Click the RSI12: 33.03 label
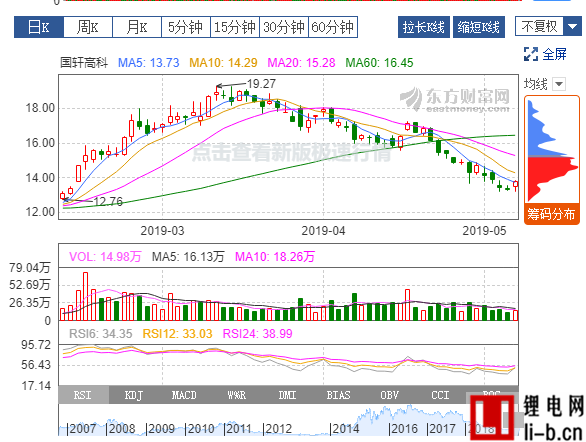The width and height of the screenshot is (586, 442). (x=178, y=334)
